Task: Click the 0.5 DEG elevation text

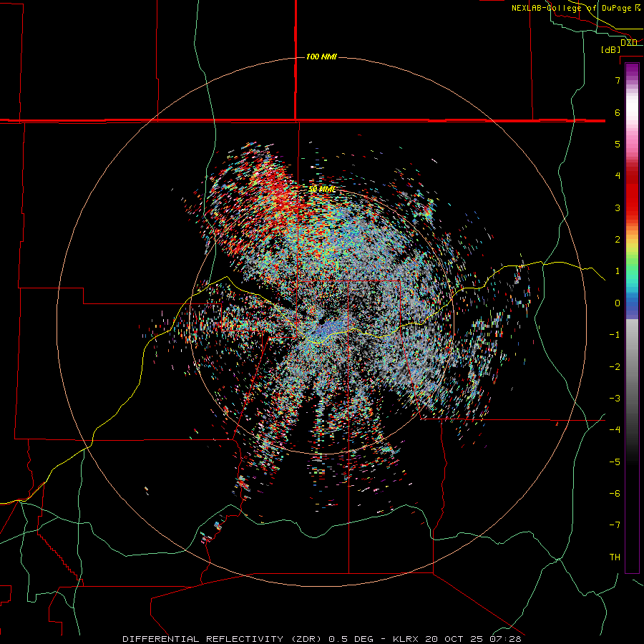Action: coord(351,639)
